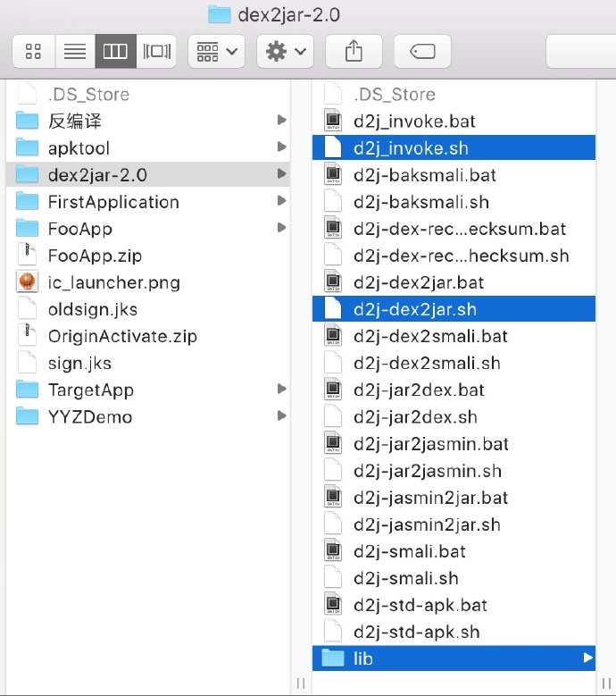This screenshot has height=696, width=616.
Task: Select the FooApp folder icon
Action: 27,229
